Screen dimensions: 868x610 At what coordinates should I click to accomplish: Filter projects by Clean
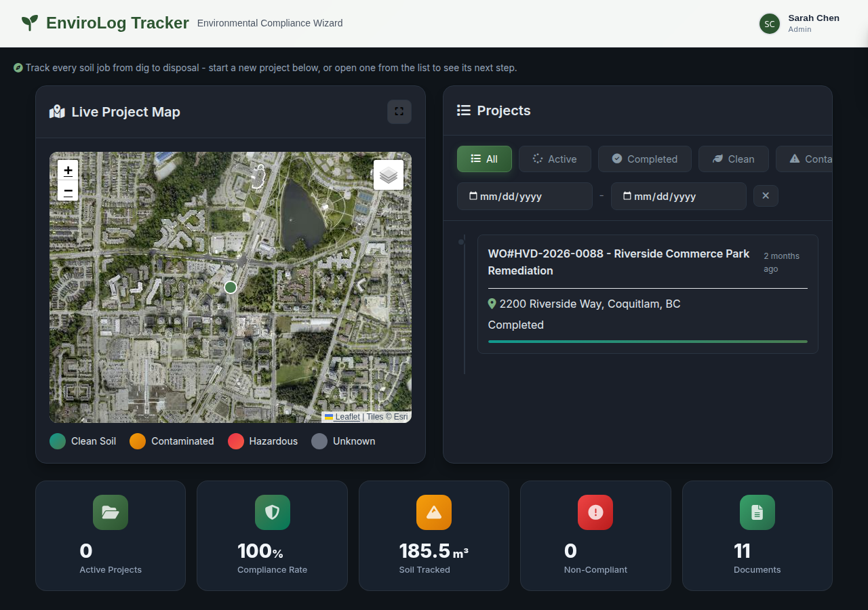pos(734,159)
